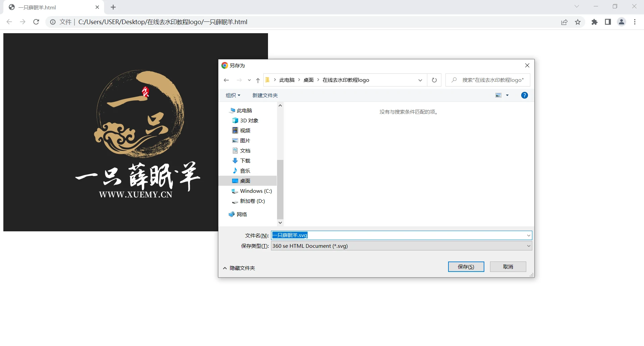This screenshot has height=346, width=644.
Task: Click the address bar URL
Action: pyautogui.click(x=163, y=22)
